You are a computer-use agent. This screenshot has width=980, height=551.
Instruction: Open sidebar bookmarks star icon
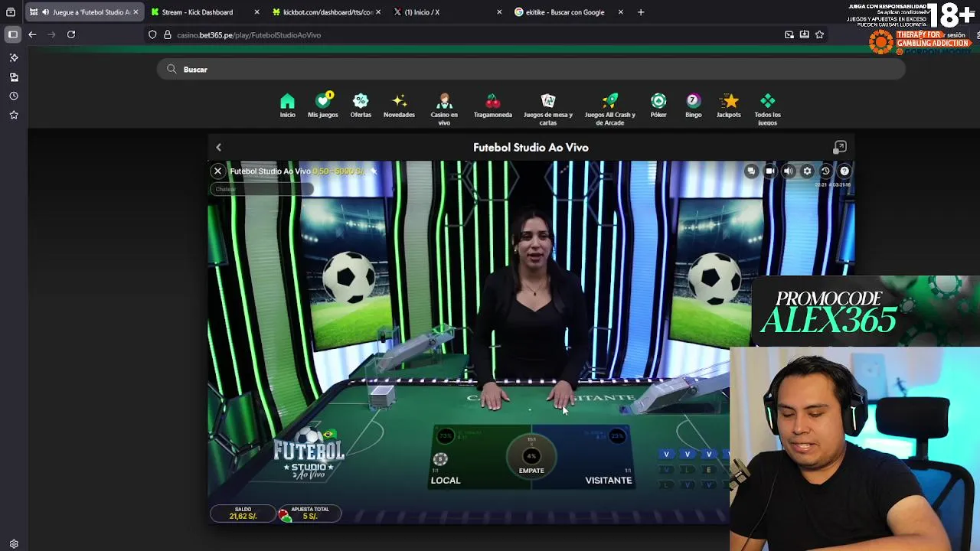tap(14, 115)
